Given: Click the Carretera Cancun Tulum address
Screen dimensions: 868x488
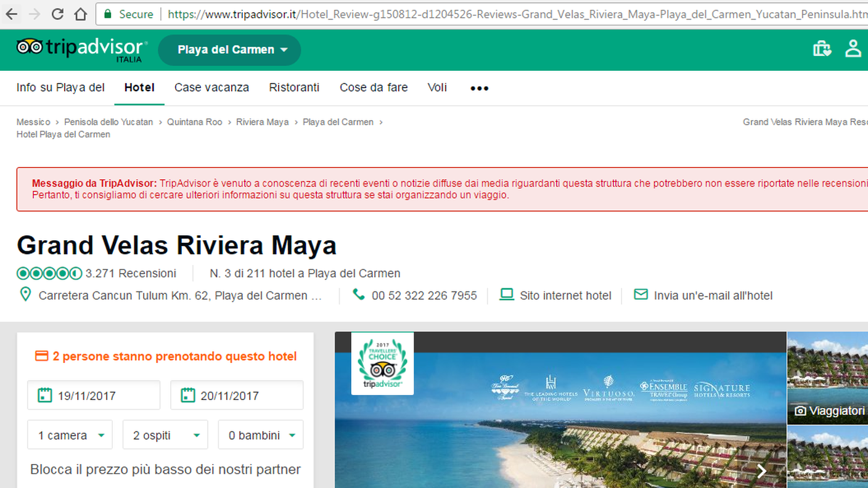Looking at the screenshot, I should coord(180,296).
